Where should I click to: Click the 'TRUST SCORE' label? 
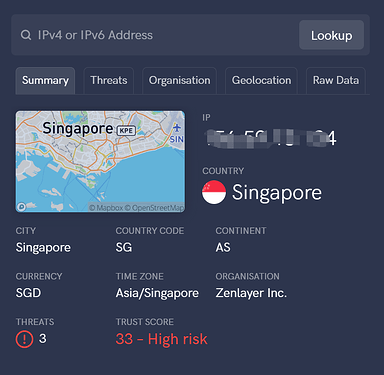coord(145,322)
